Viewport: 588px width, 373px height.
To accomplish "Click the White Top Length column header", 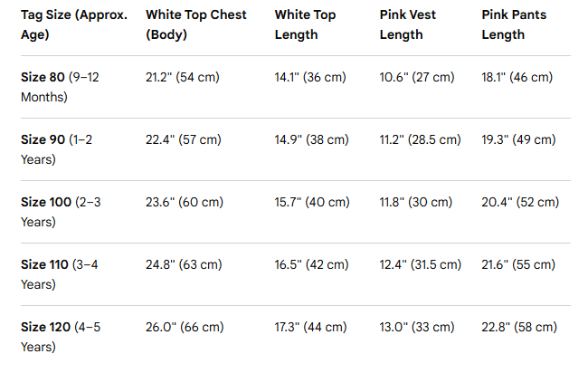I will (x=305, y=24).
